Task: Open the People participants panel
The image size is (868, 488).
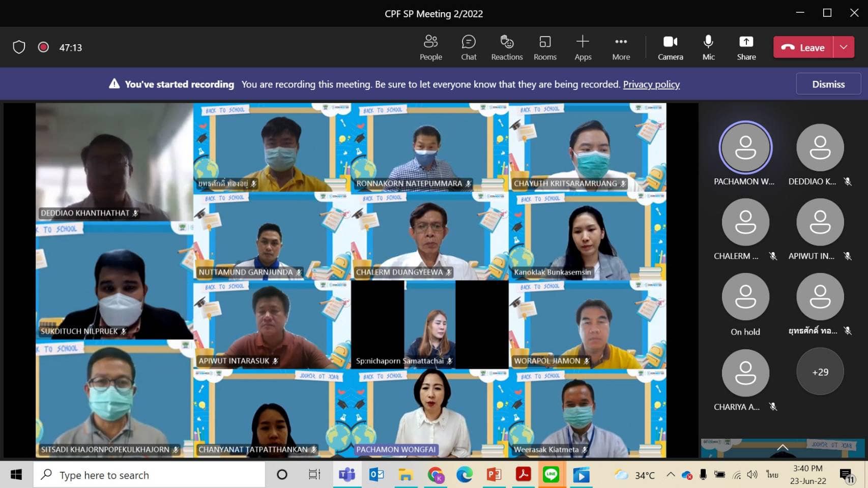Action: [x=430, y=47]
